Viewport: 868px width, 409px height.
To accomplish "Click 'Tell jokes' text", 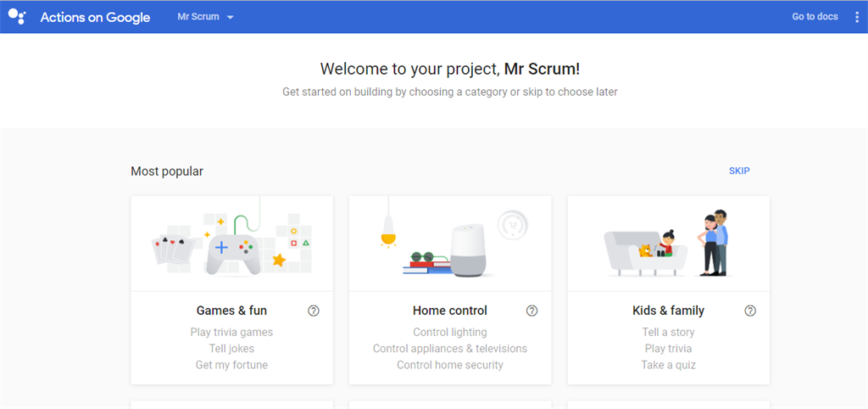I will point(231,349).
